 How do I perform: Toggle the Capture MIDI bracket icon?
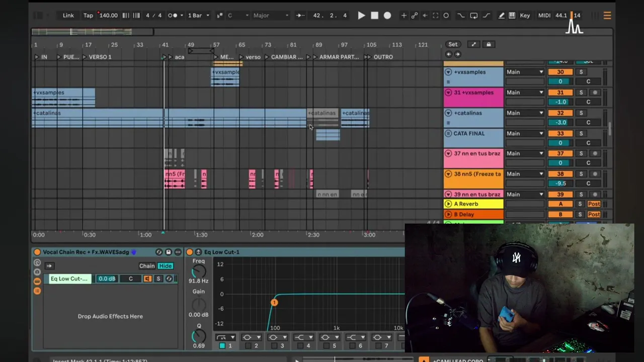pos(435,16)
